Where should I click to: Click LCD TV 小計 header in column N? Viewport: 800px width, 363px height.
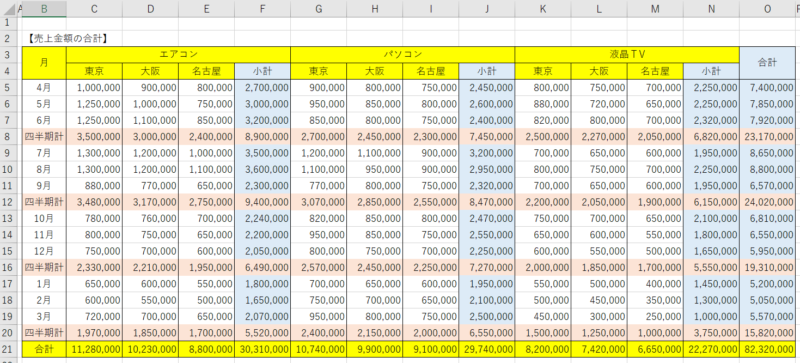[x=711, y=71]
